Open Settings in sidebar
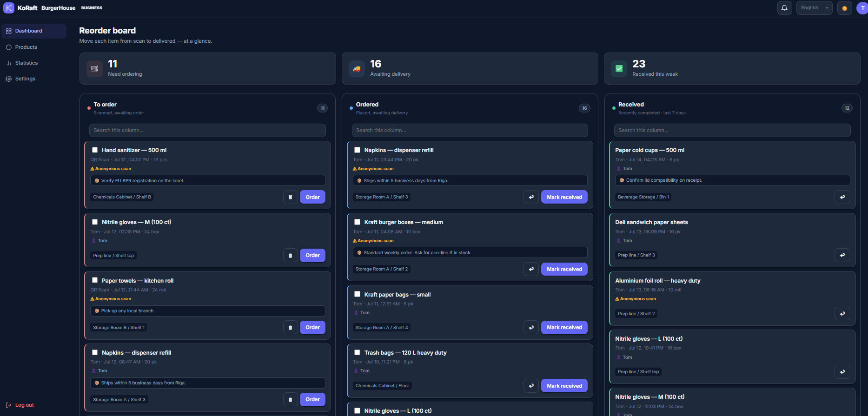This screenshot has width=868, height=416. pyautogui.click(x=34, y=79)
